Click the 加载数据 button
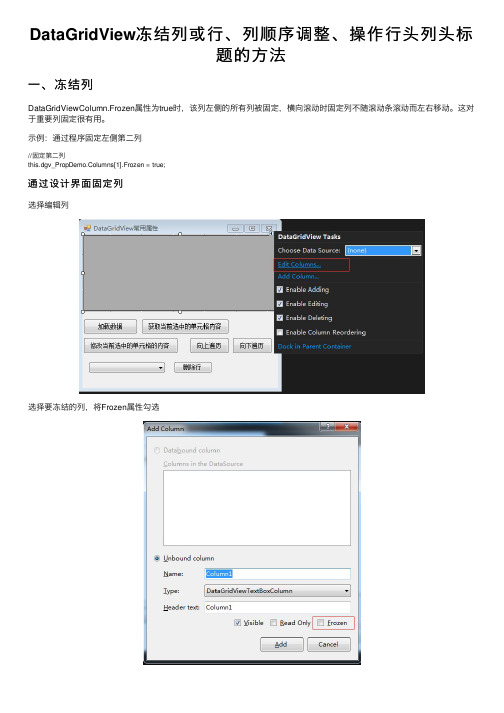 111,326
